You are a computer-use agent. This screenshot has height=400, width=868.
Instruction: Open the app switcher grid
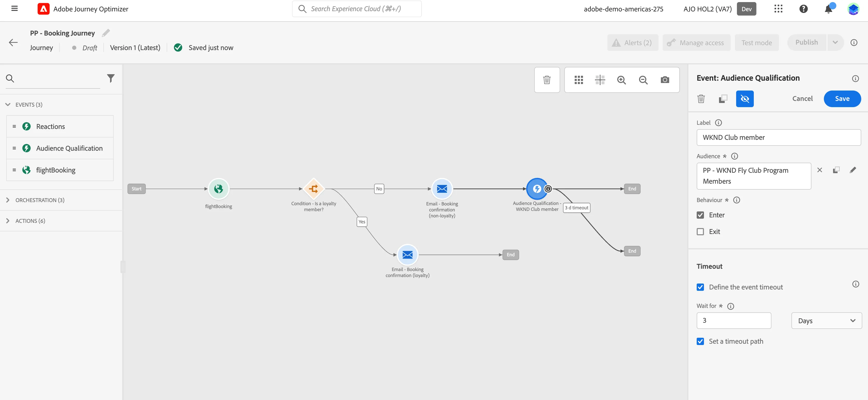(x=778, y=9)
